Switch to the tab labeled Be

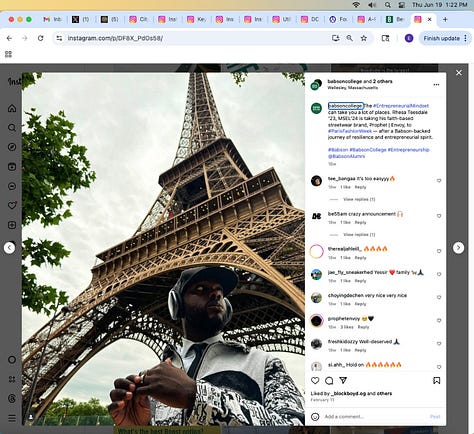[395, 19]
